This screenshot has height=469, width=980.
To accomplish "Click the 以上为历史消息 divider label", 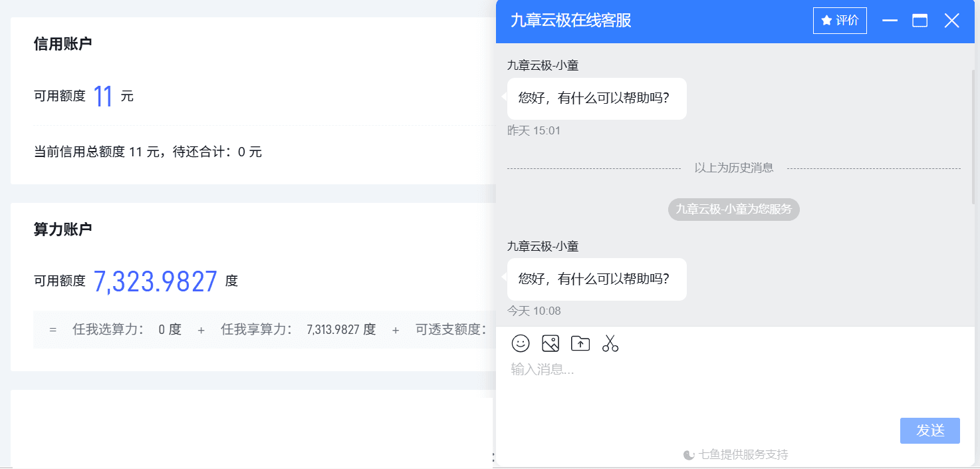I will coord(734,168).
